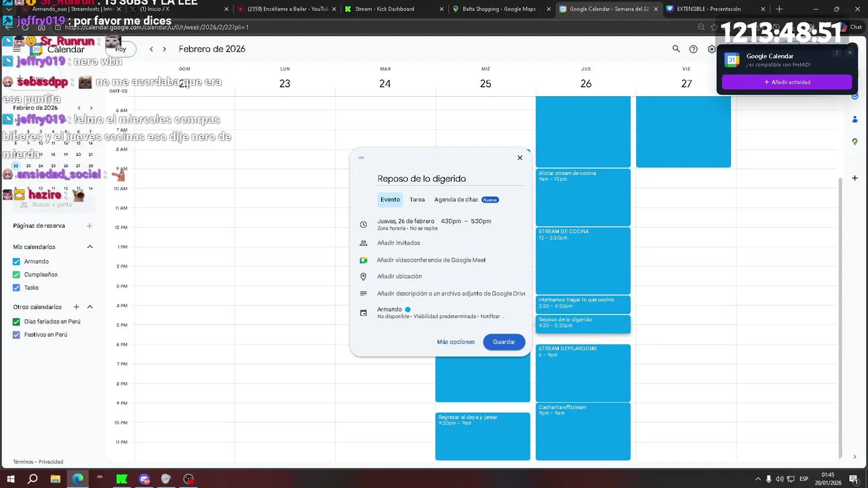This screenshot has height=488, width=868.
Task: Go to next week arrow
Action: 164,49
